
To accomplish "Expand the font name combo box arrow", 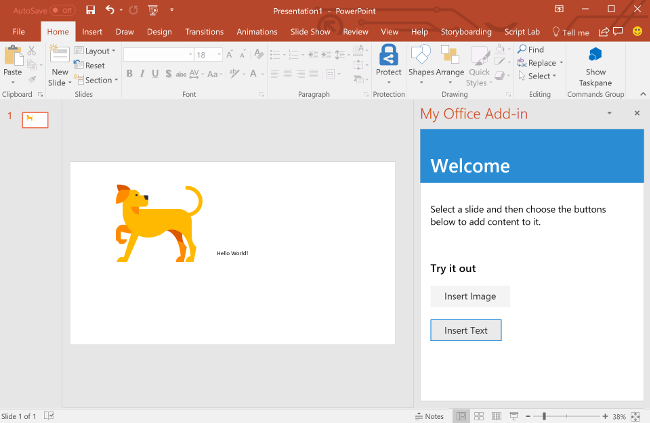I will (190, 54).
